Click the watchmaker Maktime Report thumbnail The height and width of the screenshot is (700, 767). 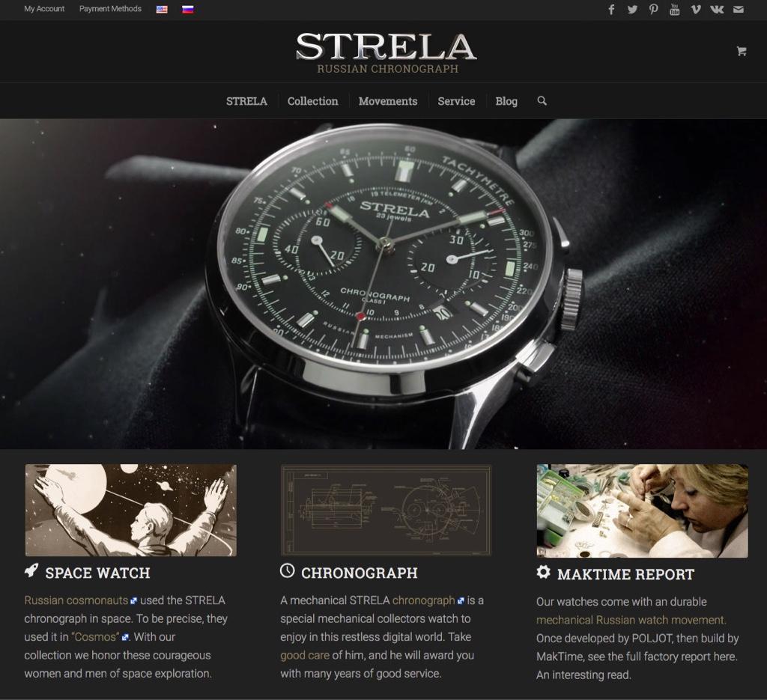642,511
